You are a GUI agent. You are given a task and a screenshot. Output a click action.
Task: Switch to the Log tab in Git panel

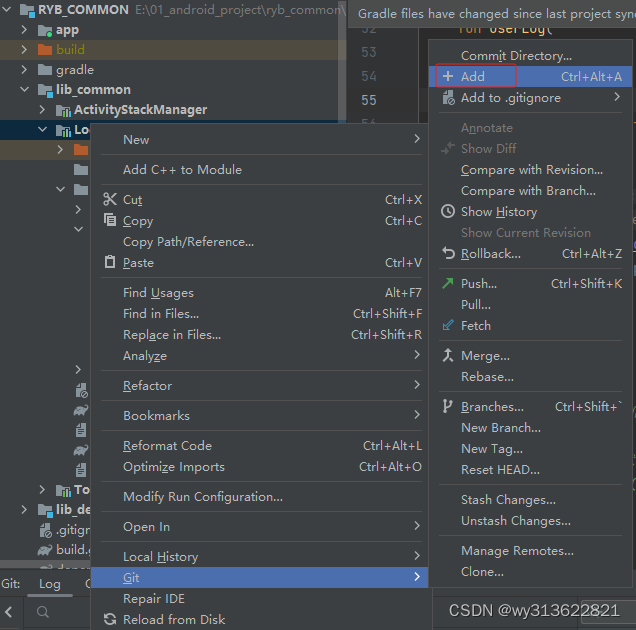click(50, 584)
